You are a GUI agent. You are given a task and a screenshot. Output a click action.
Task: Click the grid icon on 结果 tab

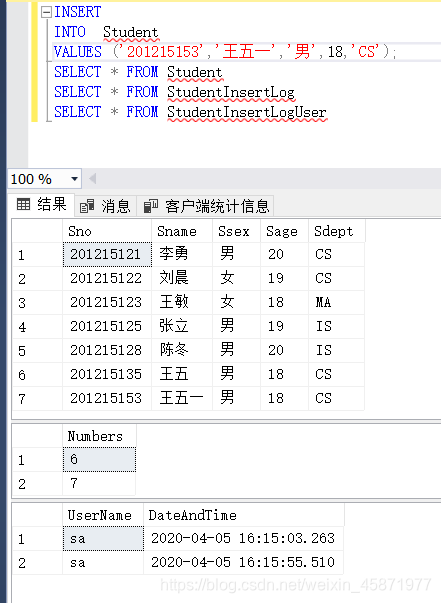23,205
